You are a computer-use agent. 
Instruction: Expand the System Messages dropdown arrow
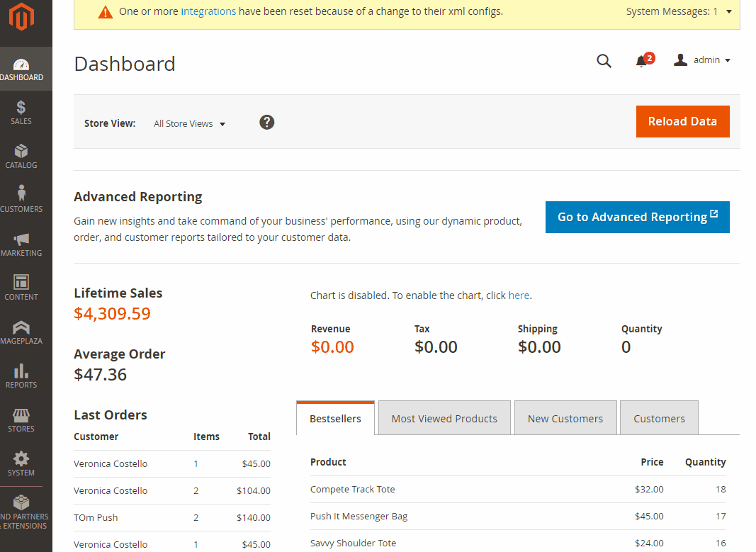pos(729,11)
